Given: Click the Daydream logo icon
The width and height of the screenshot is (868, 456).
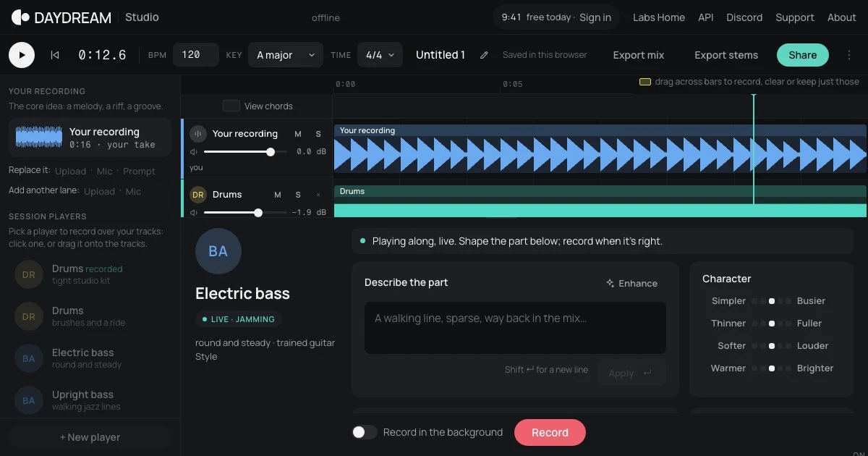Looking at the screenshot, I should pyautogui.click(x=21, y=17).
